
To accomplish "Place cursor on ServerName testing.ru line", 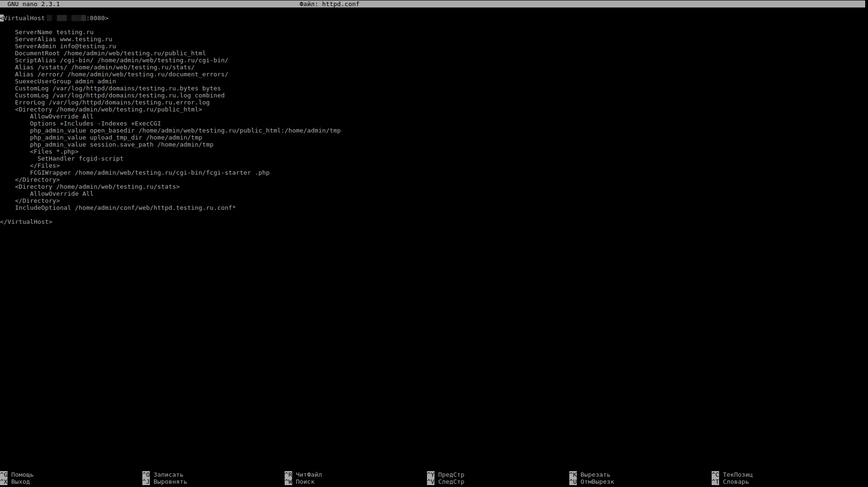I will 54,32.
